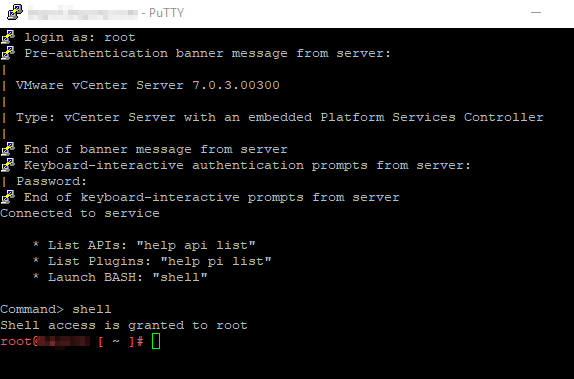The image size is (574, 379).
Task: Click the 'Command> shell' line
Action: [56, 309]
